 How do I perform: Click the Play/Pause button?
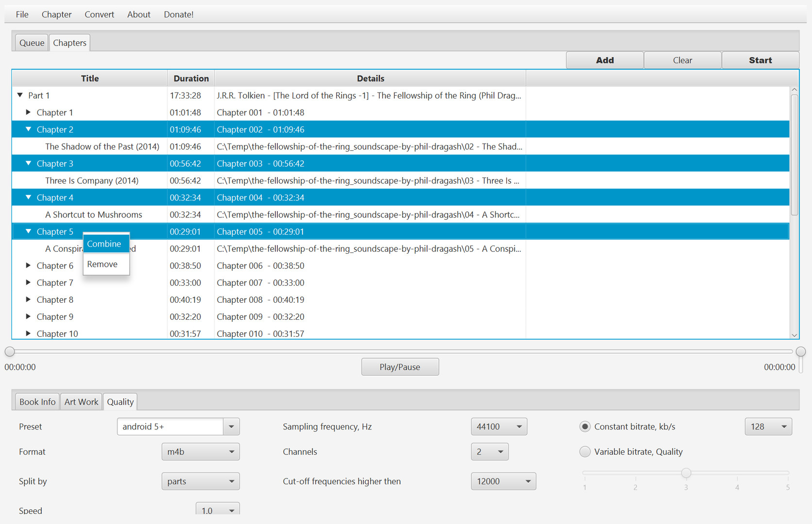[x=400, y=367]
